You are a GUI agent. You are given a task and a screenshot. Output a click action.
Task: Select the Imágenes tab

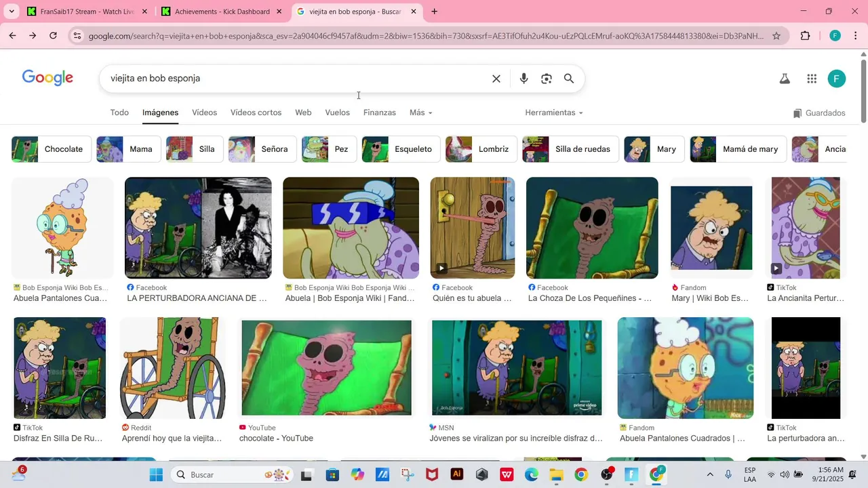[x=161, y=113]
